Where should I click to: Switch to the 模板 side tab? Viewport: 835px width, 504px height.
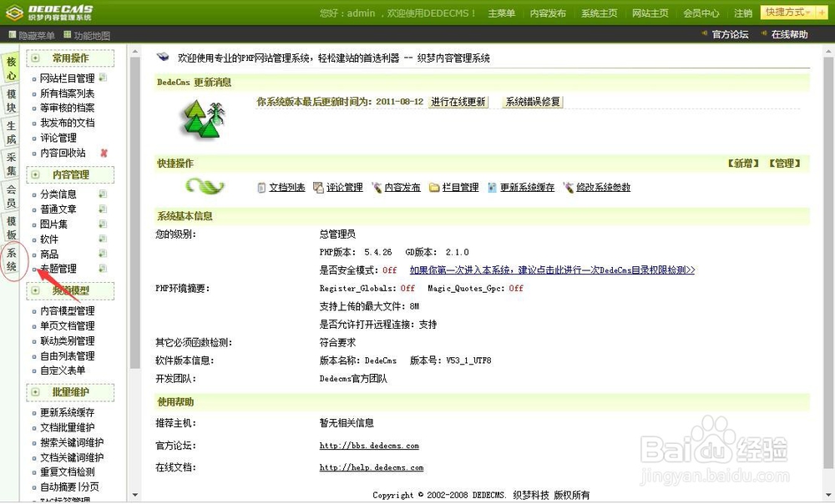(x=11, y=228)
